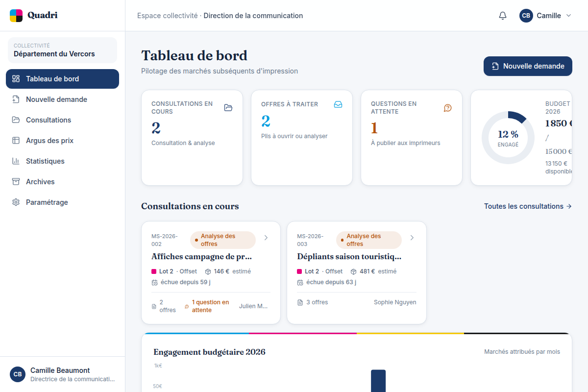This screenshot has height=392, width=588.
Task: Click the document icon beside 2 offres
Action: (154, 307)
